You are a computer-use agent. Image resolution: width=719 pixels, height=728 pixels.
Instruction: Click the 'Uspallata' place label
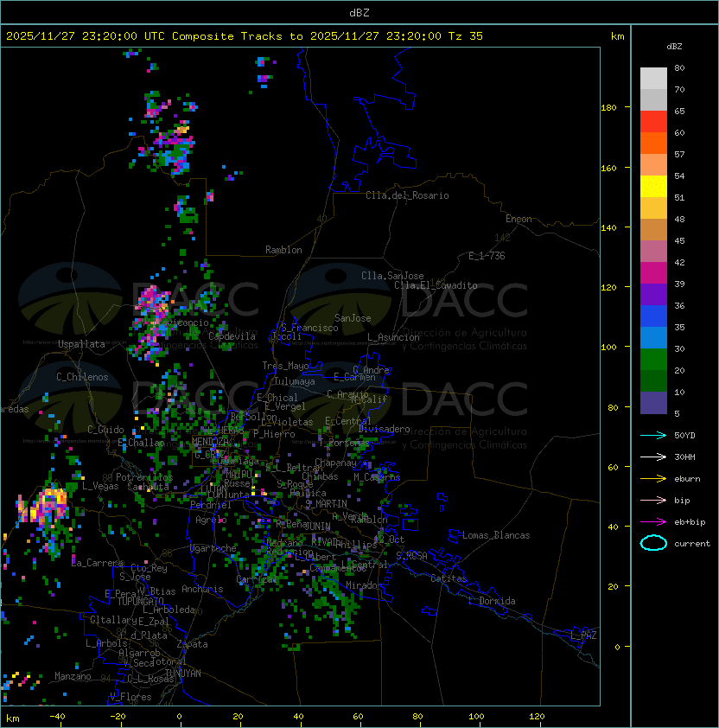81,344
